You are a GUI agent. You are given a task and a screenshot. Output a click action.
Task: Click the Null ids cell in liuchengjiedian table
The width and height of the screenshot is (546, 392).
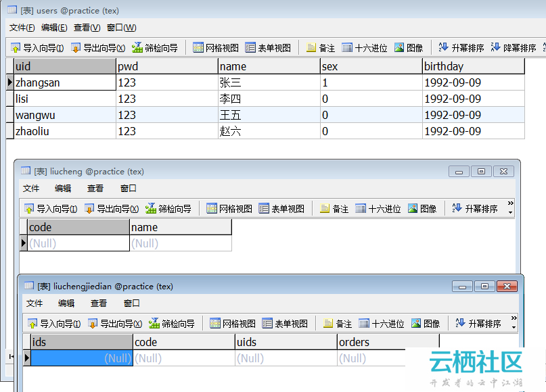pos(82,358)
